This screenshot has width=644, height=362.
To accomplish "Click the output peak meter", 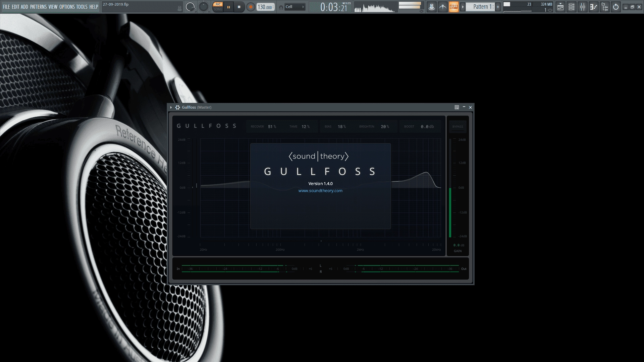I will 411,6.
